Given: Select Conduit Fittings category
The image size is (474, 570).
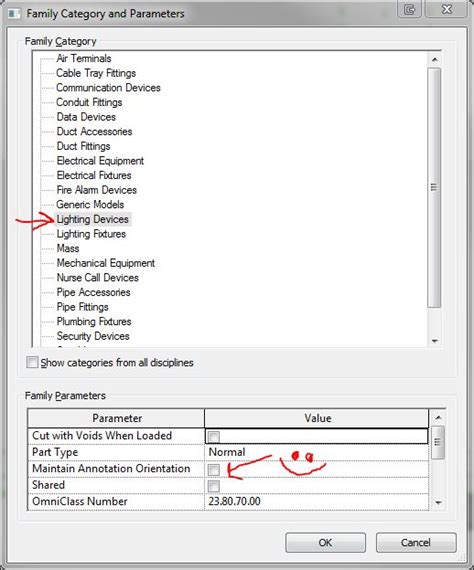Looking at the screenshot, I should click(x=89, y=102).
